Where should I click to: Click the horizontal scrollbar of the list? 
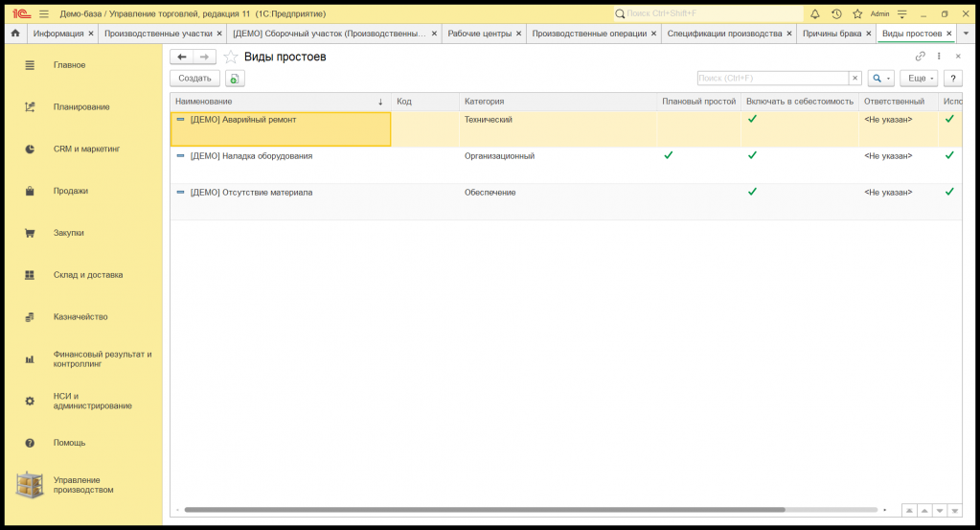click(x=485, y=510)
